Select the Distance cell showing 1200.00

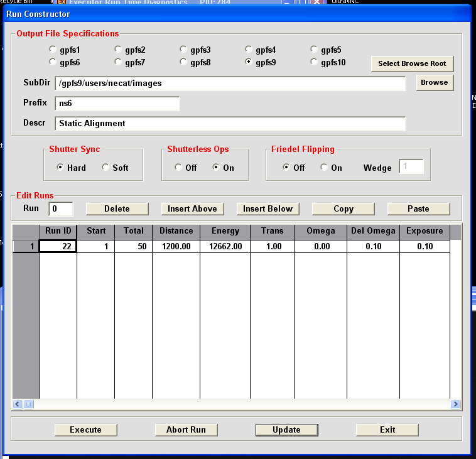tap(176, 247)
